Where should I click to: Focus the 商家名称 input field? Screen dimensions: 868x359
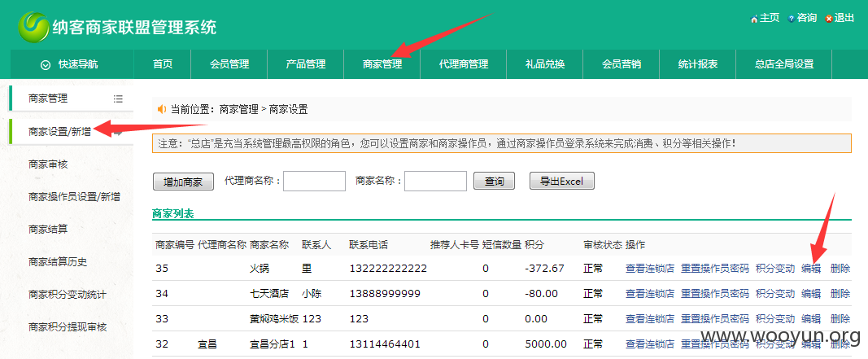pyautogui.click(x=436, y=181)
